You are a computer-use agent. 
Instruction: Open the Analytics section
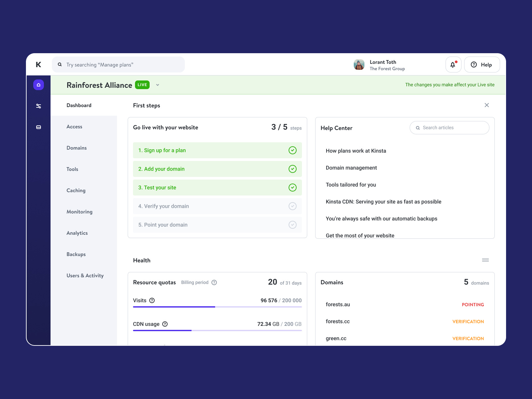77,233
